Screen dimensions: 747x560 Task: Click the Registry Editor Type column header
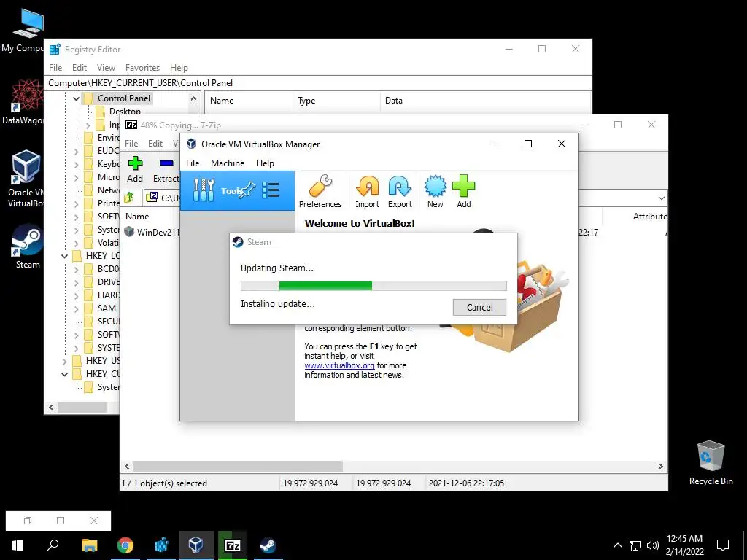tap(336, 101)
